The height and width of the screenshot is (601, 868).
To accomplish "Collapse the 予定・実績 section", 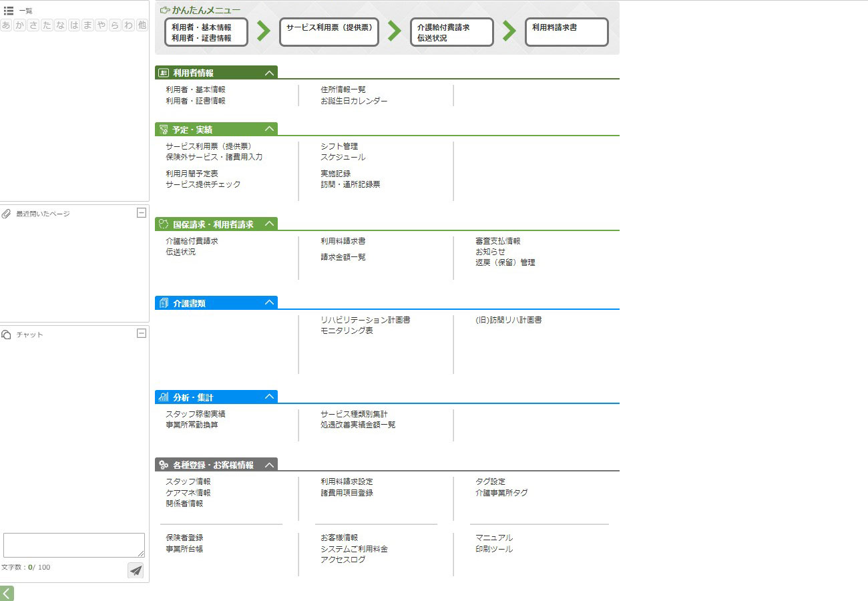I will [269, 129].
